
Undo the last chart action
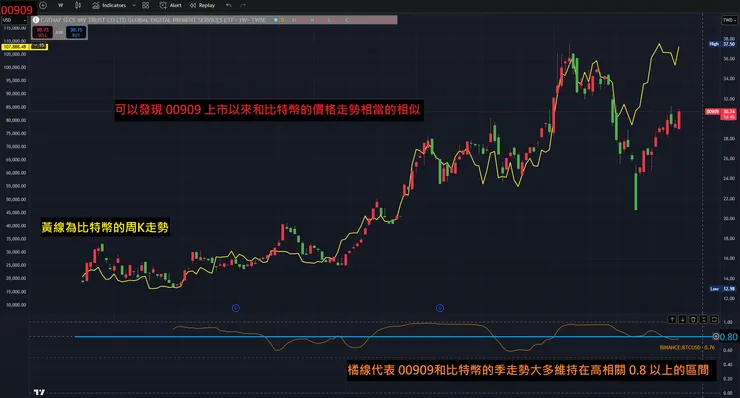pos(229,5)
